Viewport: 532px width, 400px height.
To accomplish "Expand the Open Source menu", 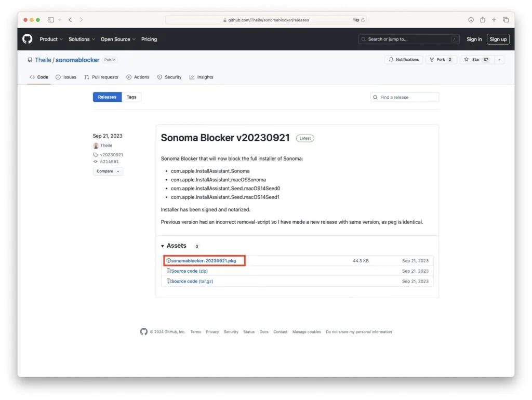I will click(118, 39).
